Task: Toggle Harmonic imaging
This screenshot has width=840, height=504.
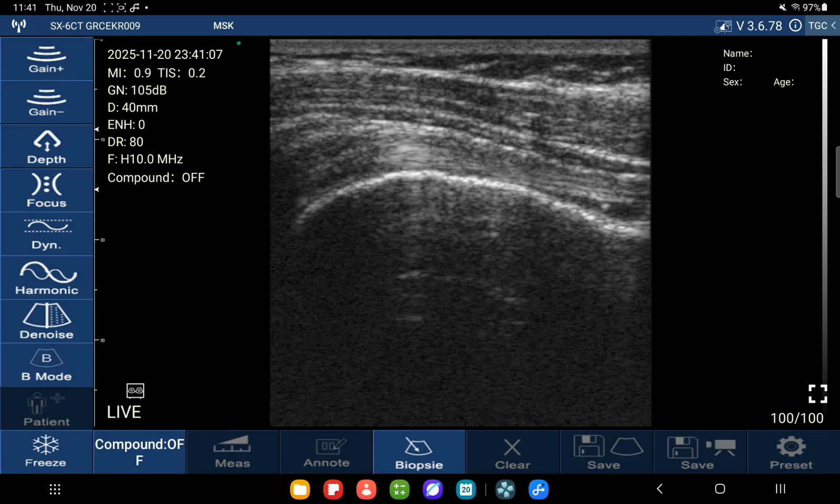Action: click(x=47, y=278)
